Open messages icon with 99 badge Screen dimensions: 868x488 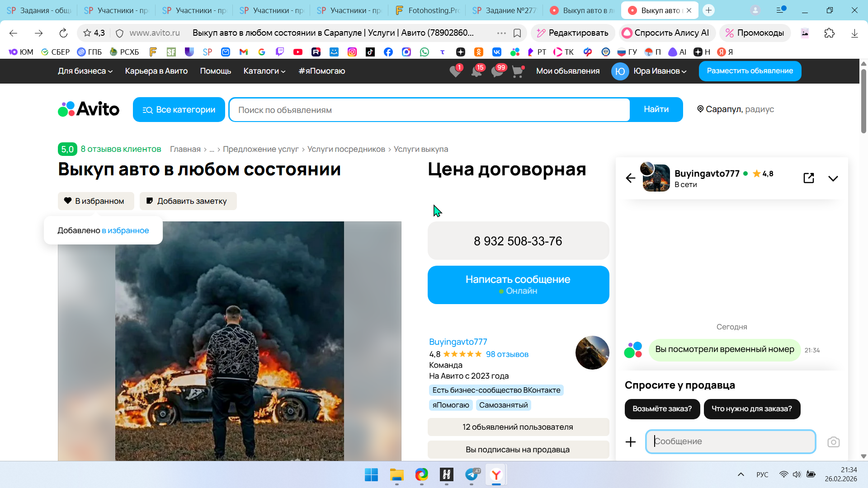(x=497, y=71)
